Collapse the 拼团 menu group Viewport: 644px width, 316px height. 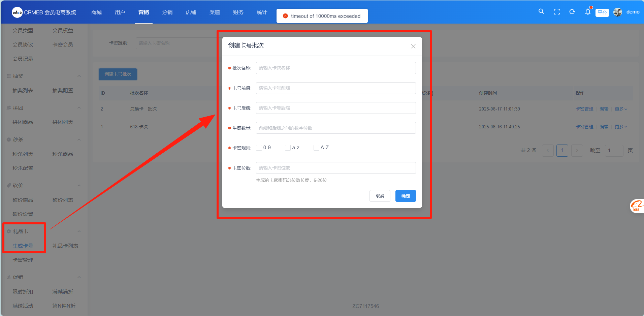[79, 108]
